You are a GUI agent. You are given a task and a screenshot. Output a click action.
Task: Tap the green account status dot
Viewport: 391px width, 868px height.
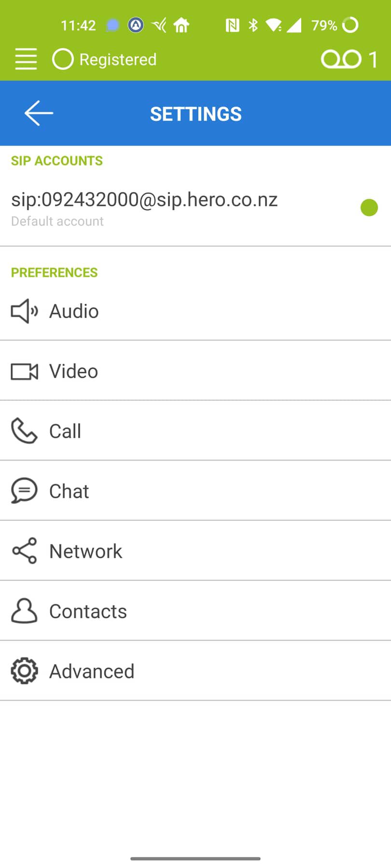tap(369, 208)
